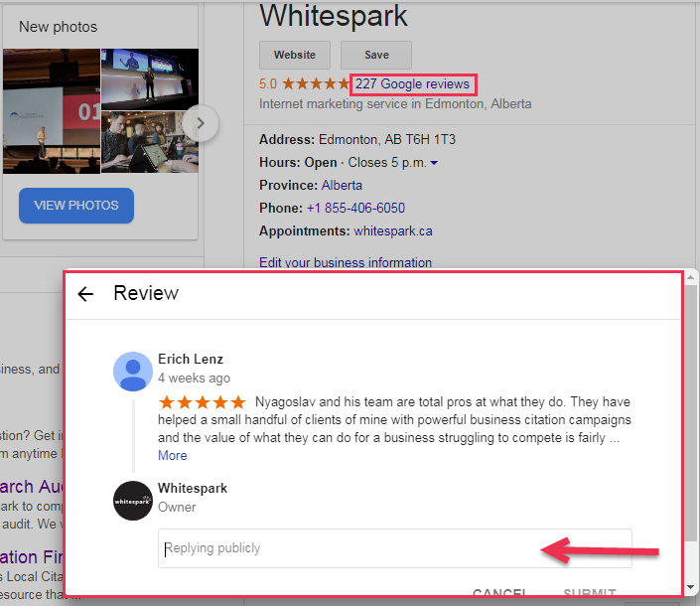Expand the business hours dropdown arrow
700x606 pixels.
click(x=434, y=163)
